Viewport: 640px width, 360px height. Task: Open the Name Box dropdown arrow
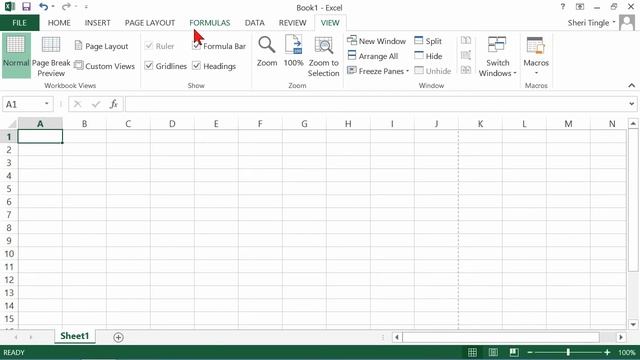[47, 104]
